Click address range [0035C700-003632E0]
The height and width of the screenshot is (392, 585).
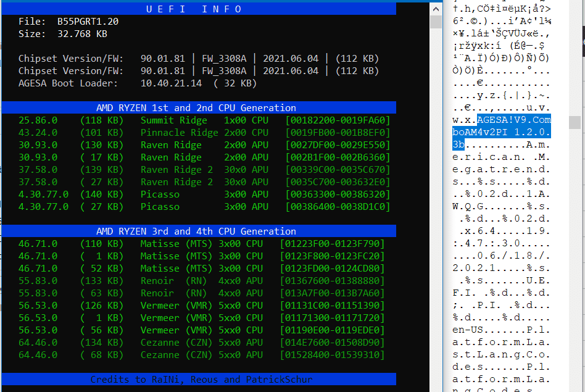click(x=338, y=181)
